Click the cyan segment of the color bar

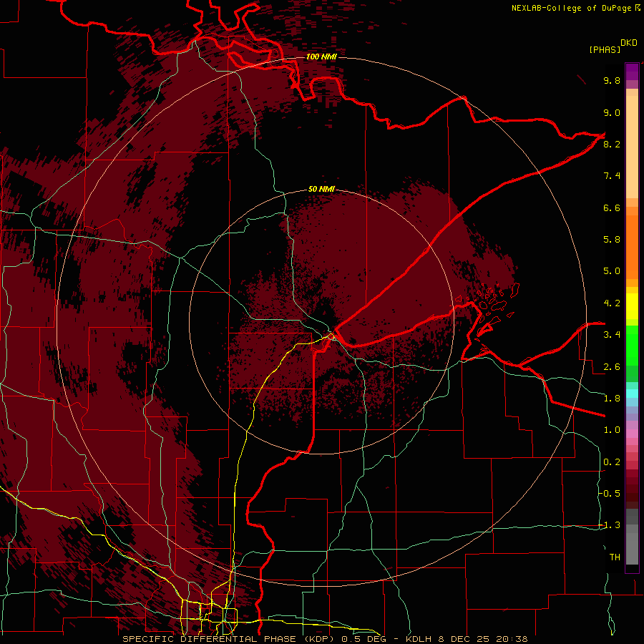pos(632,394)
